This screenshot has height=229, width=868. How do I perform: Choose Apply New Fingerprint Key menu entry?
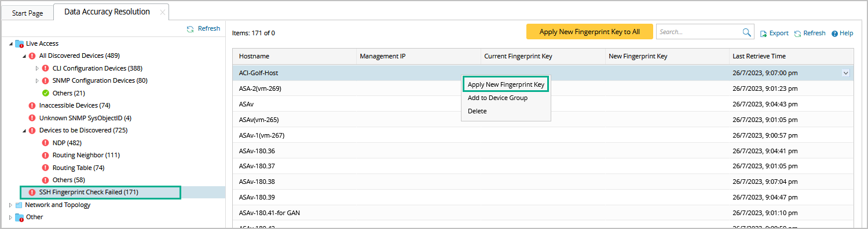(x=506, y=84)
